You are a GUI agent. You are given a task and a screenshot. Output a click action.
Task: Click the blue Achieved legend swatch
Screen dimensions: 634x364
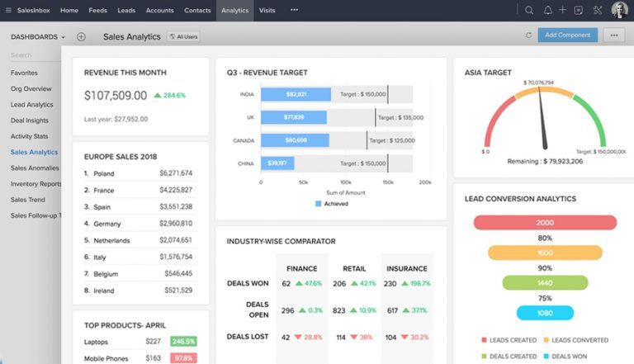[319, 204]
